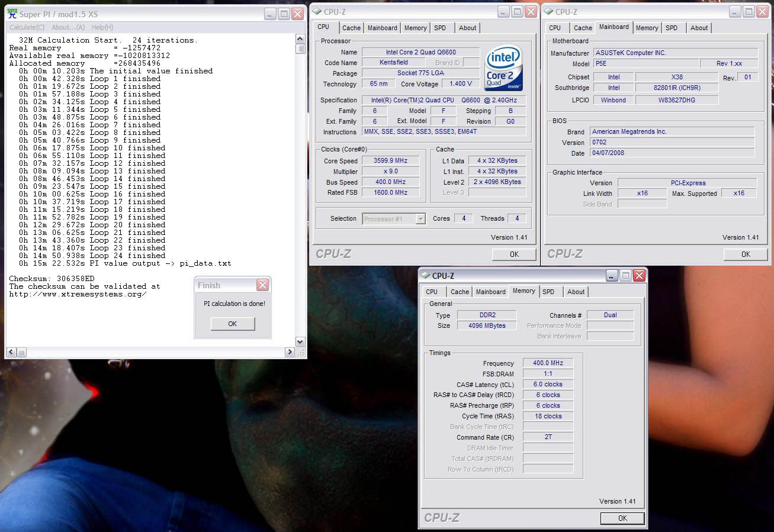Click the CAS# Latency 6.0 clocks value
The image size is (774, 532).
coord(548,385)
